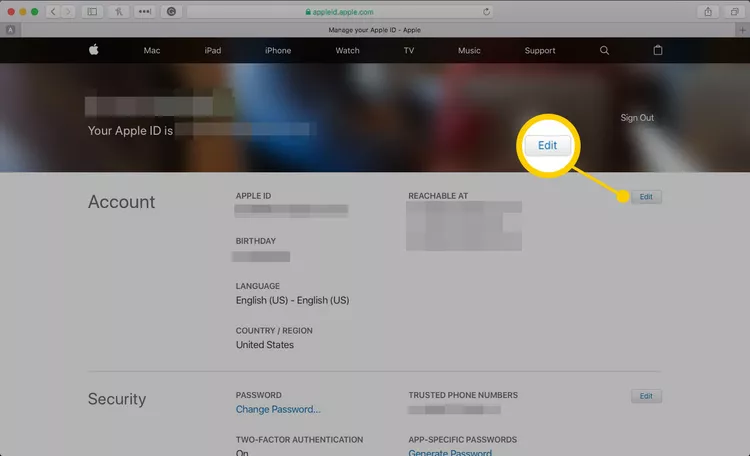Open the Watch menu item
The height and width of the screenshot is (456, 750).
347,50
